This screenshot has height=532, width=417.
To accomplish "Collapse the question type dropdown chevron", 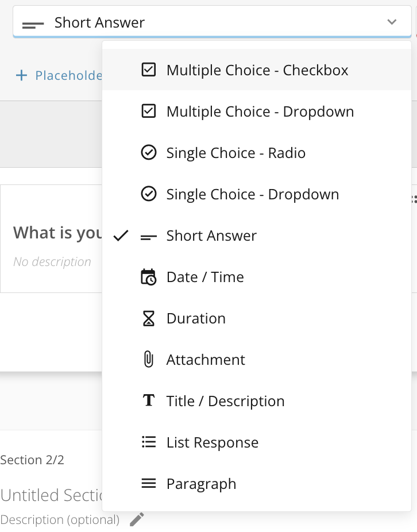I will click(x=392, y=22).
